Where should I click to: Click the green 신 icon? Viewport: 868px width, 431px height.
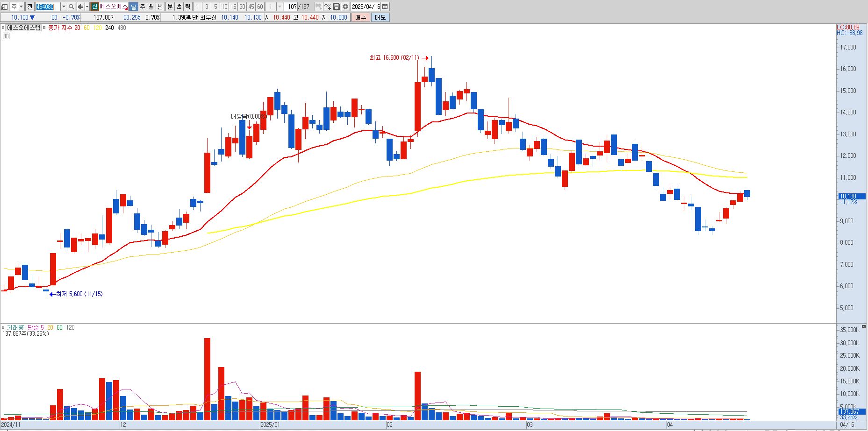94,7
